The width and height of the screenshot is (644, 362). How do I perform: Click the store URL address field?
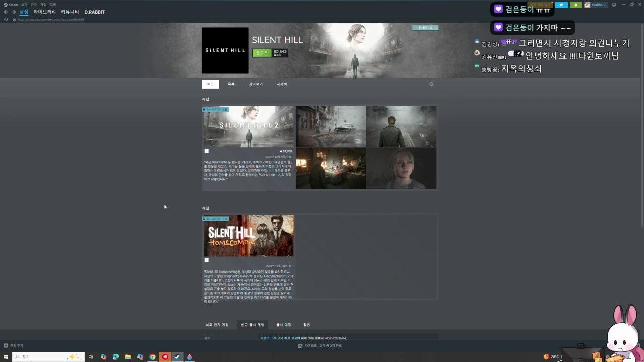(51, 19)
